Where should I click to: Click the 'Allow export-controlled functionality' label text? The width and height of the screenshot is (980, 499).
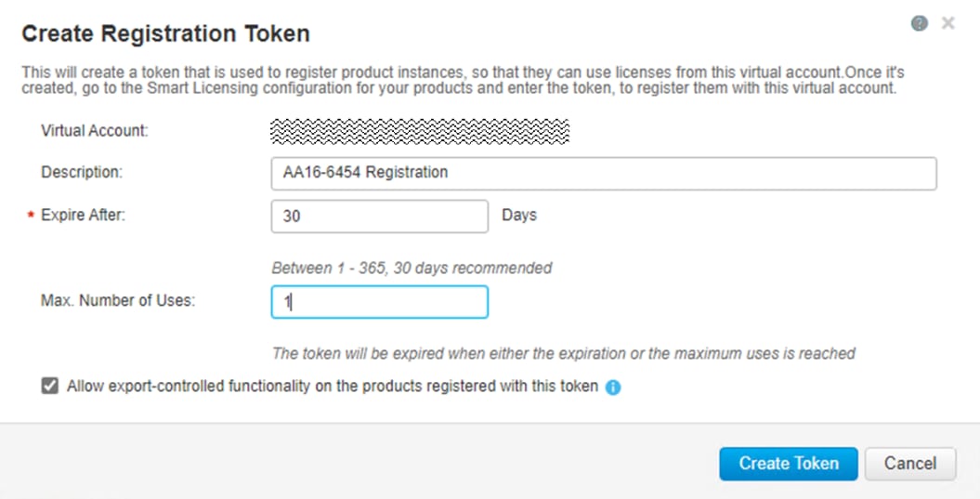click(333, 386)
